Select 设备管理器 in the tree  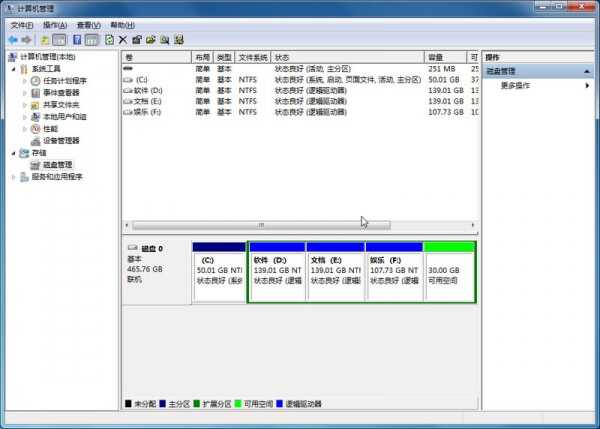pyautogui.click(x=60, y=141)
